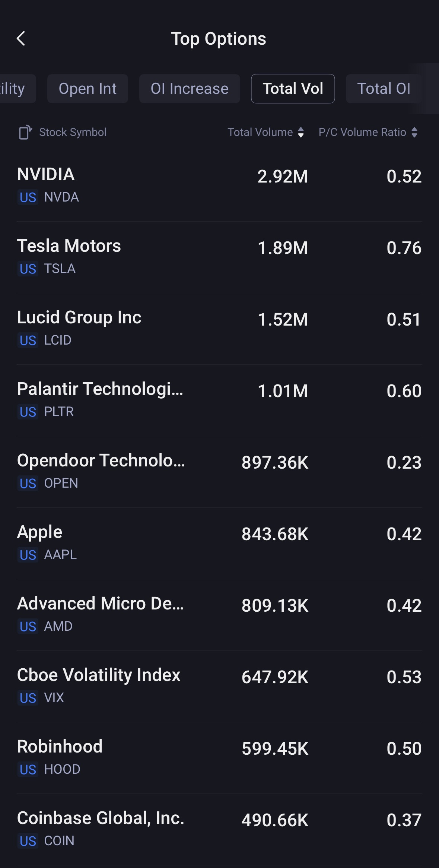The height and width of the screenshot is (868, 439).
Task: Select the Robinhood HOOD entry
Action: 219,757
